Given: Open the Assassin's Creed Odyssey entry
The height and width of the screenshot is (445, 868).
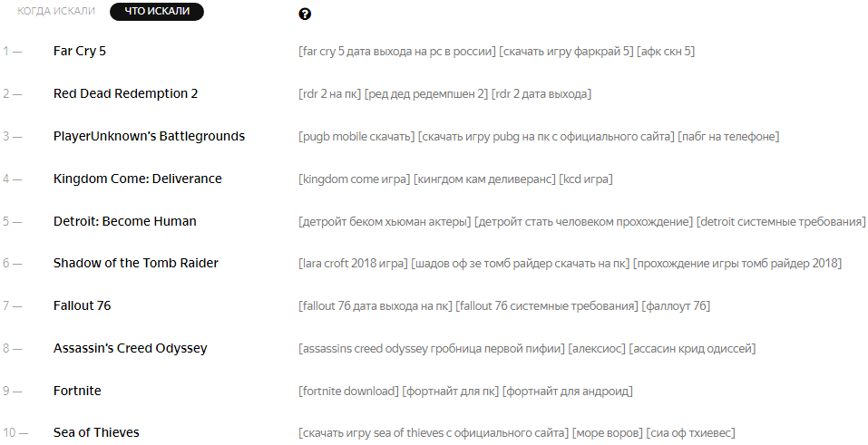Looking at the screenshot, I should click(x=130, y=348).
